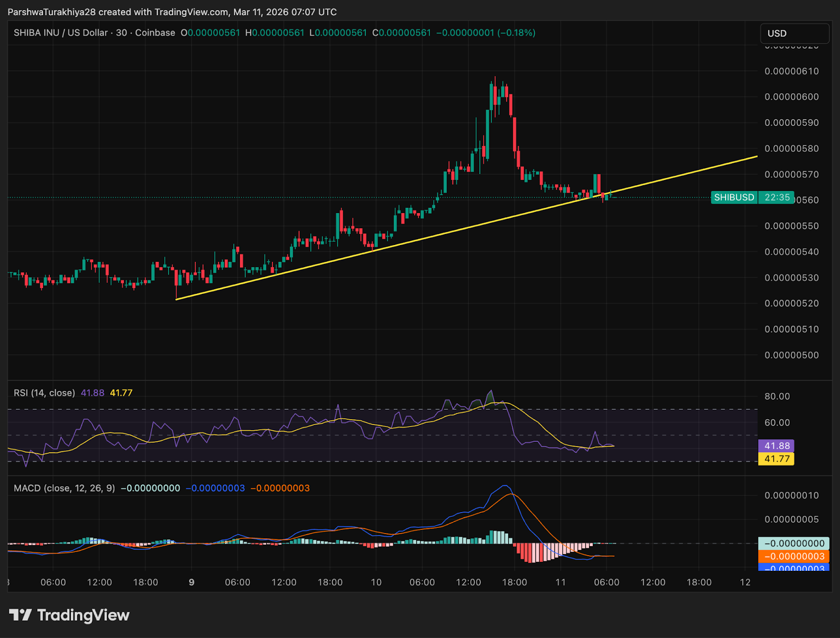Viewport: 840px width, 638px height.
Task: Click the 0.00000500 price axis label
Action: (x=791, y=355)
